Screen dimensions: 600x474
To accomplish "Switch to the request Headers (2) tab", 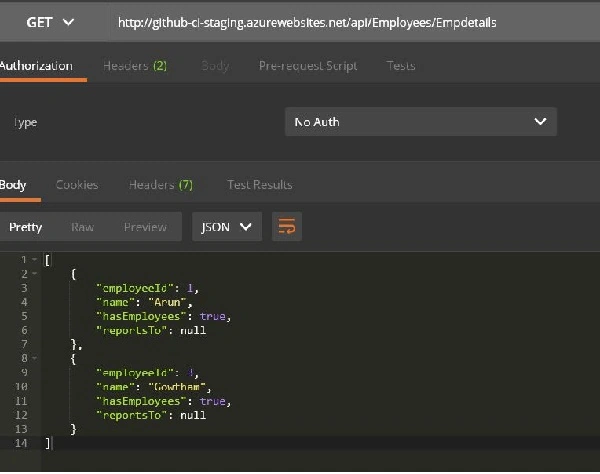I will [x=135, y=66].
